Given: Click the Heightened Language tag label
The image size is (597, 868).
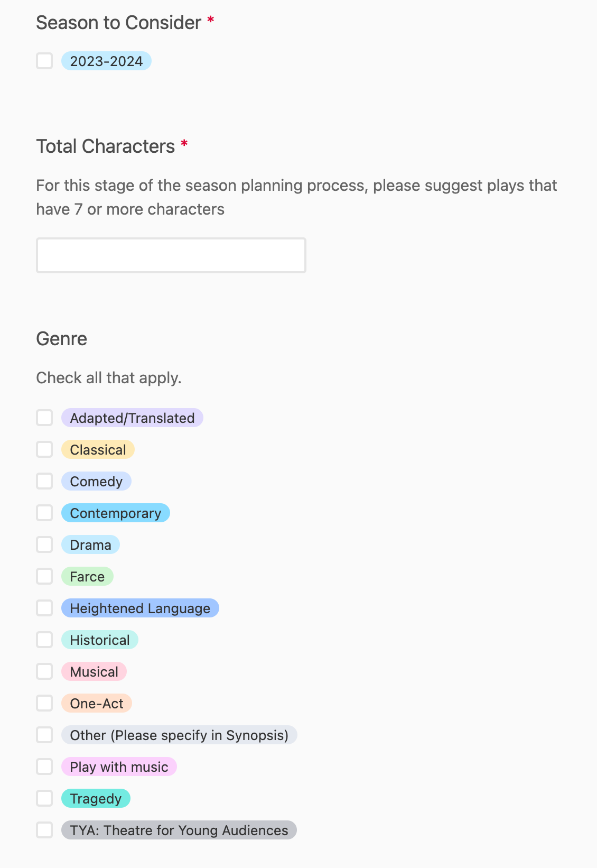Looking at the screenshot, I should (x=140, y=608).
